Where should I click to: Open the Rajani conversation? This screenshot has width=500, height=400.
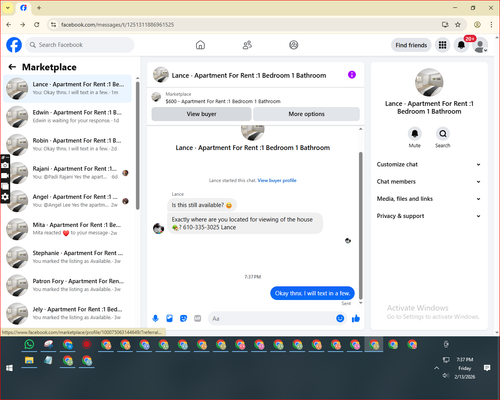[67, 173]
